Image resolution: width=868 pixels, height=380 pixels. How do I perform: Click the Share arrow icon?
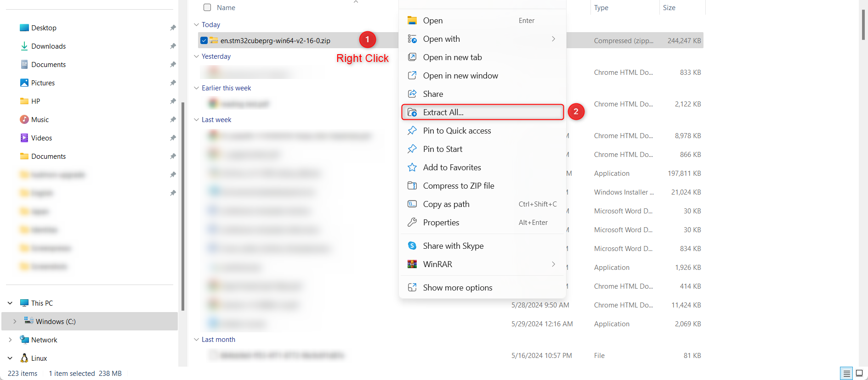pos(412,94)
